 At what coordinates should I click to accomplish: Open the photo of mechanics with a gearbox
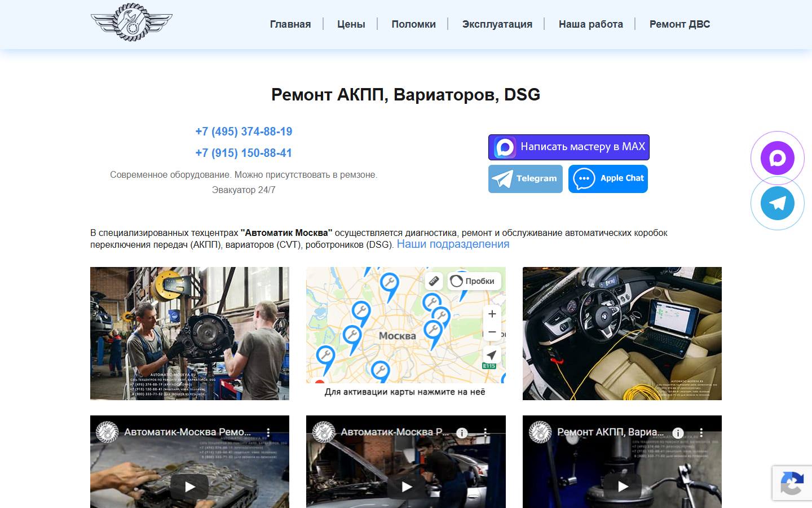click(x=189, y=334)
